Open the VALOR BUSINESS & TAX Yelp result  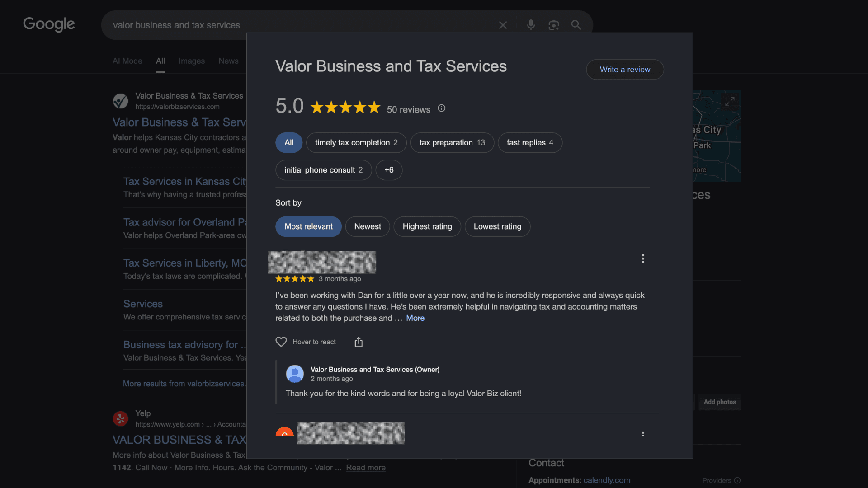click(x=179, y=440)
